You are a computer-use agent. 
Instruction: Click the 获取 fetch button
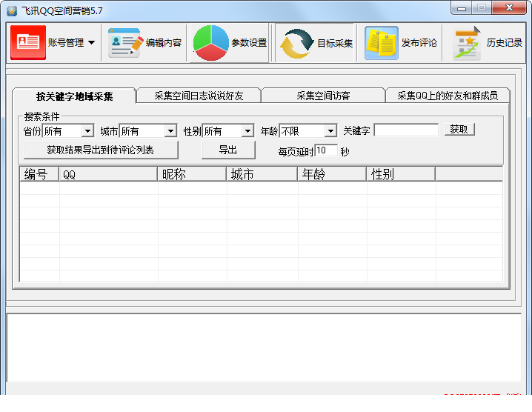pyautogui.click(x=459, y=129)
